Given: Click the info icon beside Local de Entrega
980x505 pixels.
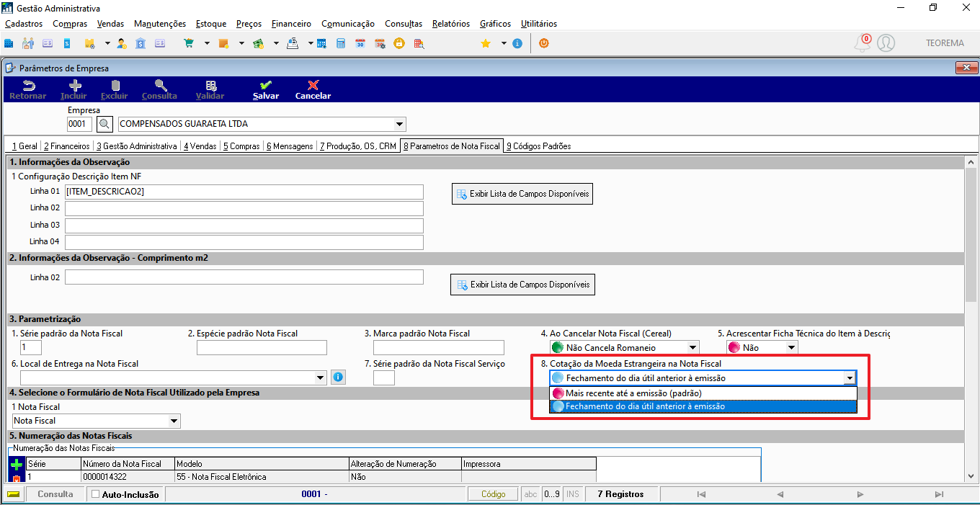Looking at the screenshot, I should pos(339,377).
